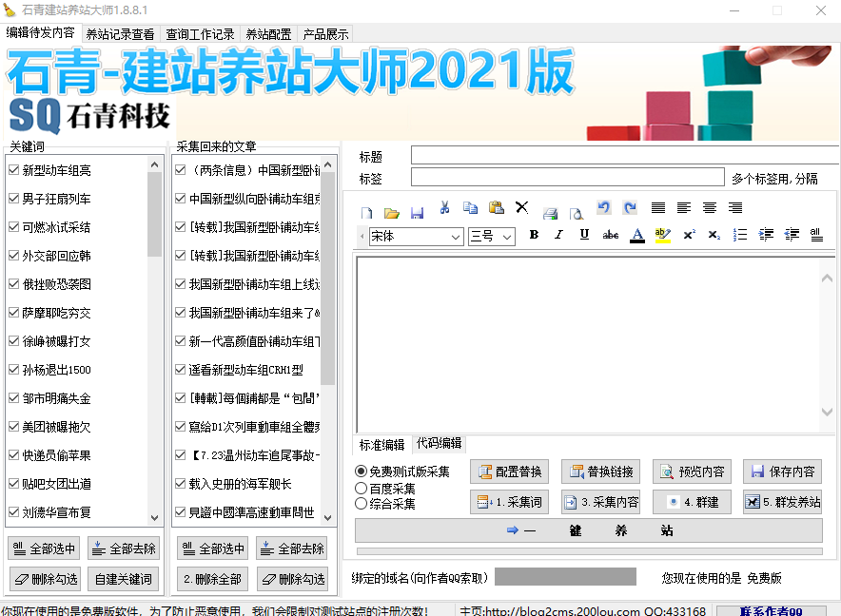Insert a numbered list
The height and width of the screenshot is (616, 841).
coord(740,234)
